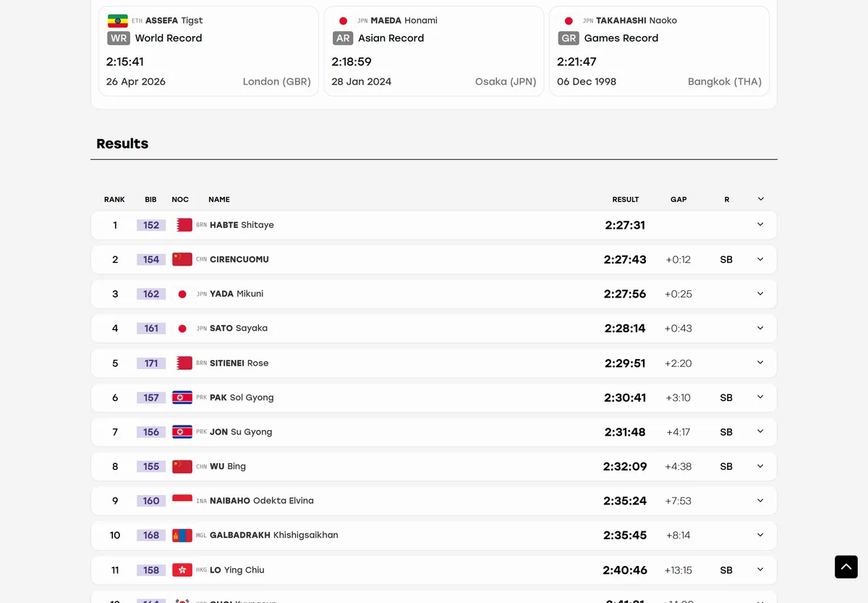
Task: Expand details for SATO Sayaka row
Action: 760,329
